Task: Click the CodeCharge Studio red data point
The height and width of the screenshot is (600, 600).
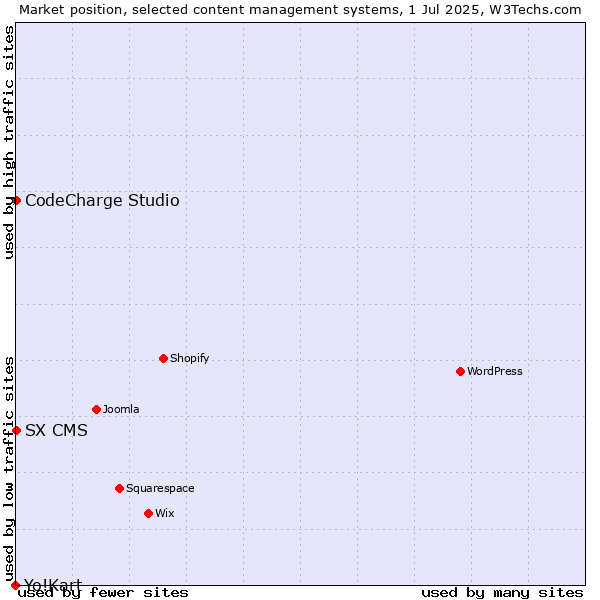Action: click(16, 201)
